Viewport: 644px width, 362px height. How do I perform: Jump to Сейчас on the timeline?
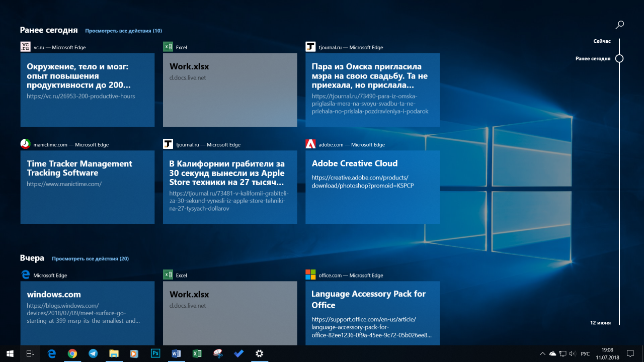(602, 41)
